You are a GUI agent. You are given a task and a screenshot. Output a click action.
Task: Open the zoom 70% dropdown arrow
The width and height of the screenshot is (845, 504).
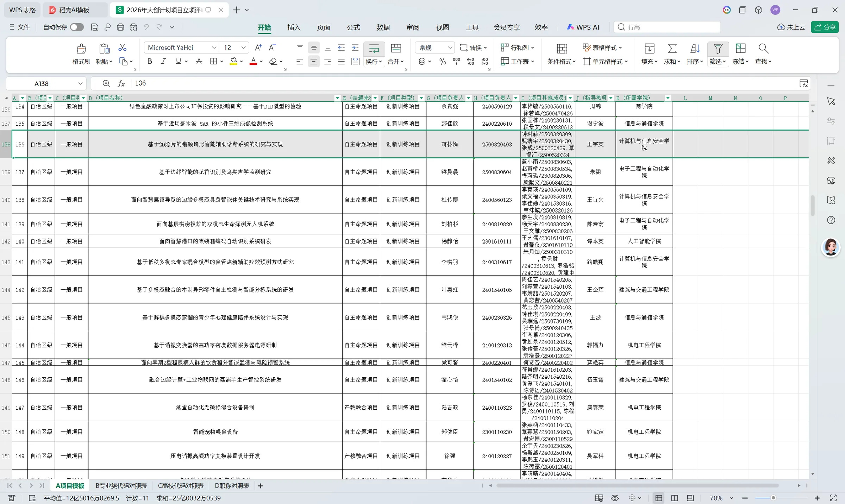click(x=731, y=498)
